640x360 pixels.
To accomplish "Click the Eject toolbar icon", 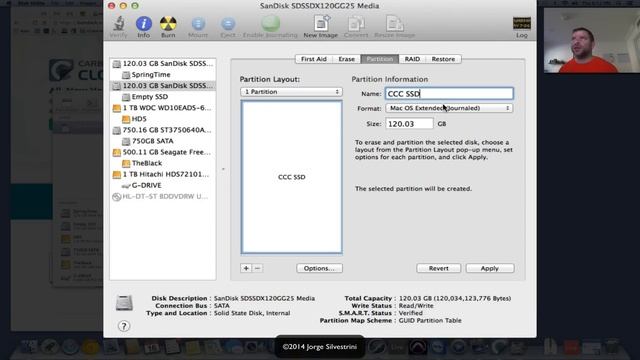I will [x=228, y=27].
